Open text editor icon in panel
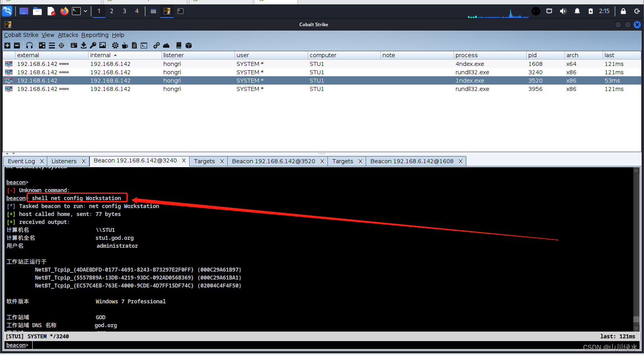The width and height of the screenshot is (644, 355). click(x=51, y=11)
